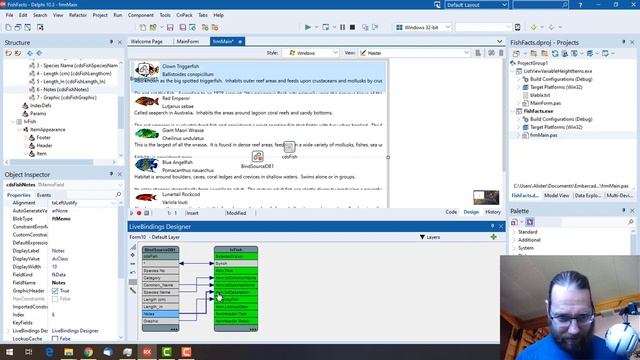Start macro playback in editor status bar
Screen dimensions: 640x360
(x=132, y=213)
